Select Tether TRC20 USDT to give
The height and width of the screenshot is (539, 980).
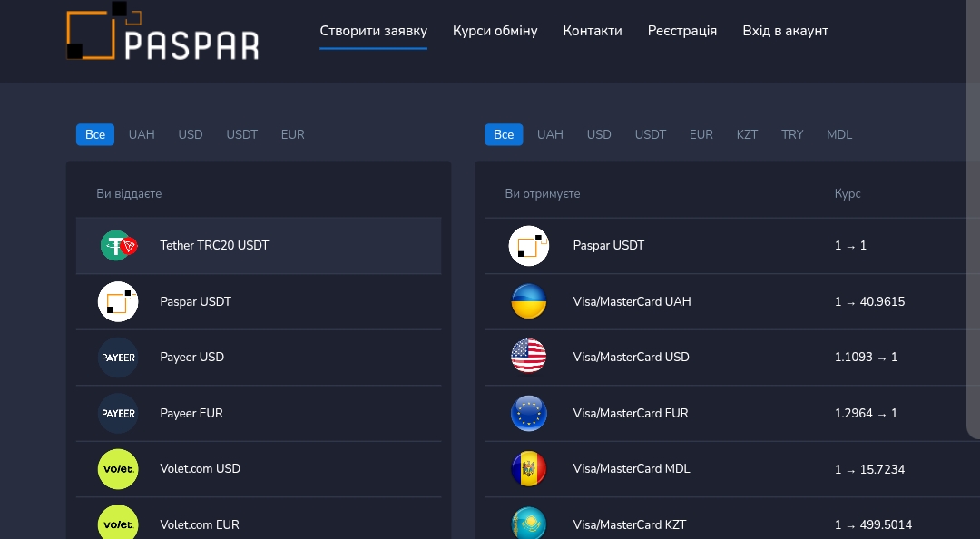tap(259, 246)
